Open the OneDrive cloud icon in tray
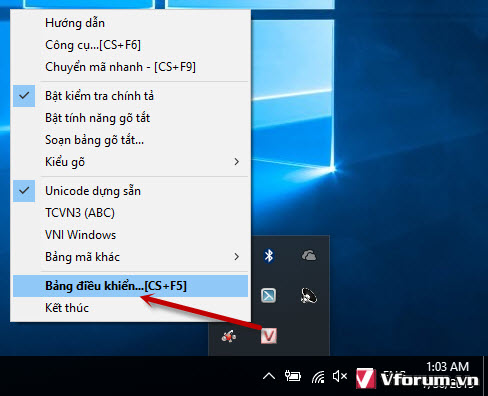 [309, 256]
